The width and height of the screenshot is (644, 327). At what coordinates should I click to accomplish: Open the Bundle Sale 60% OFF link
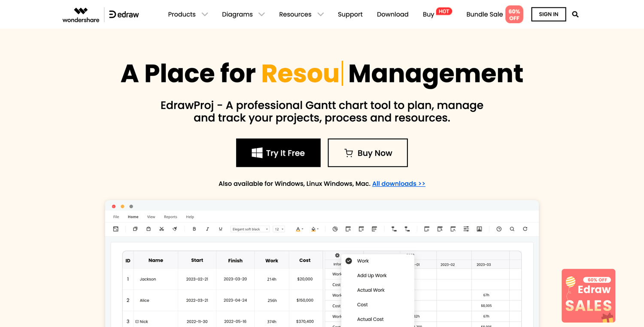495,15
